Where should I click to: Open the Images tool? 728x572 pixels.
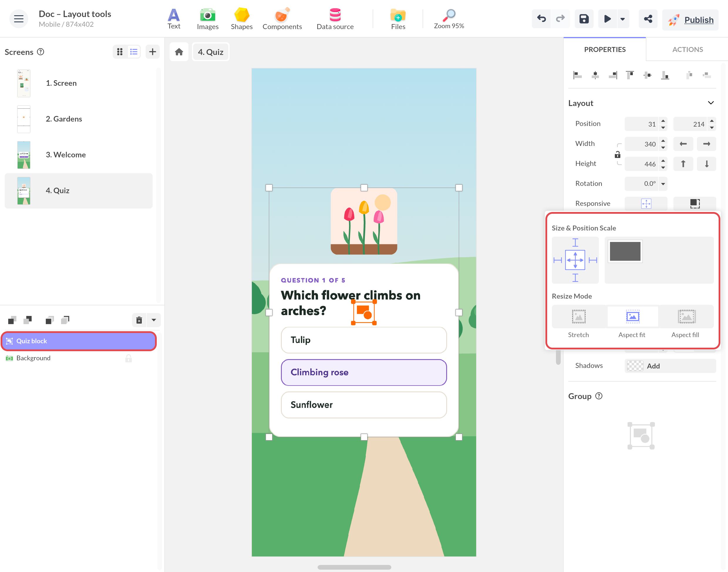208,19
